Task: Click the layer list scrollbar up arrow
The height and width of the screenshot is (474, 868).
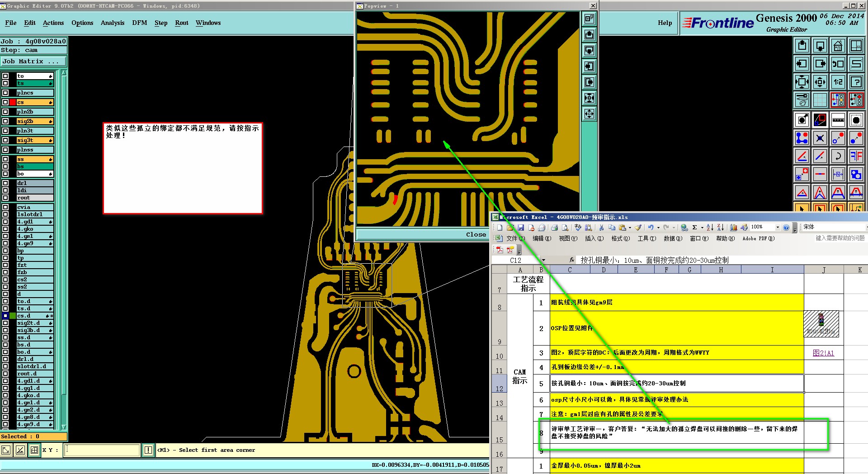Action: [64, 73]
